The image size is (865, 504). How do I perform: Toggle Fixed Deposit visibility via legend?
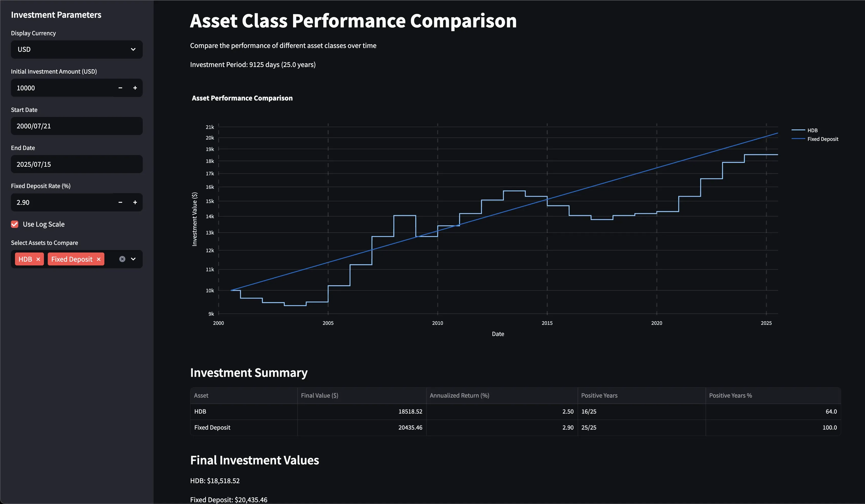pos(823,139)
